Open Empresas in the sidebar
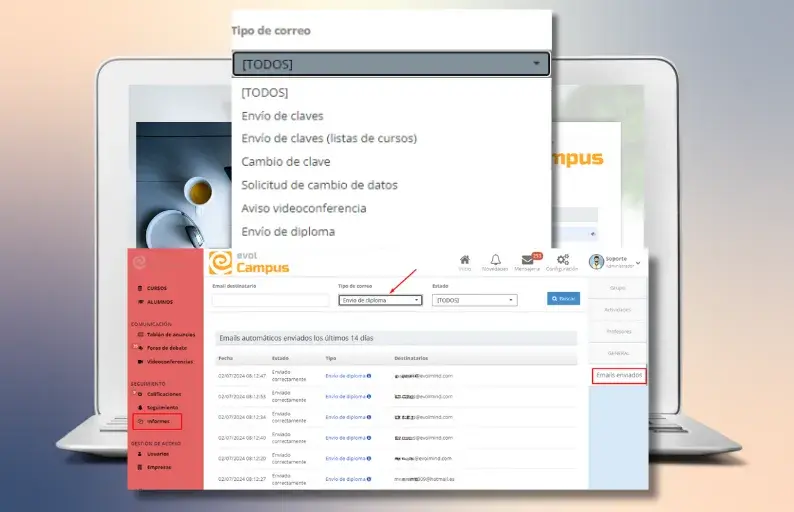794x512 pixels. pos(159,467)
